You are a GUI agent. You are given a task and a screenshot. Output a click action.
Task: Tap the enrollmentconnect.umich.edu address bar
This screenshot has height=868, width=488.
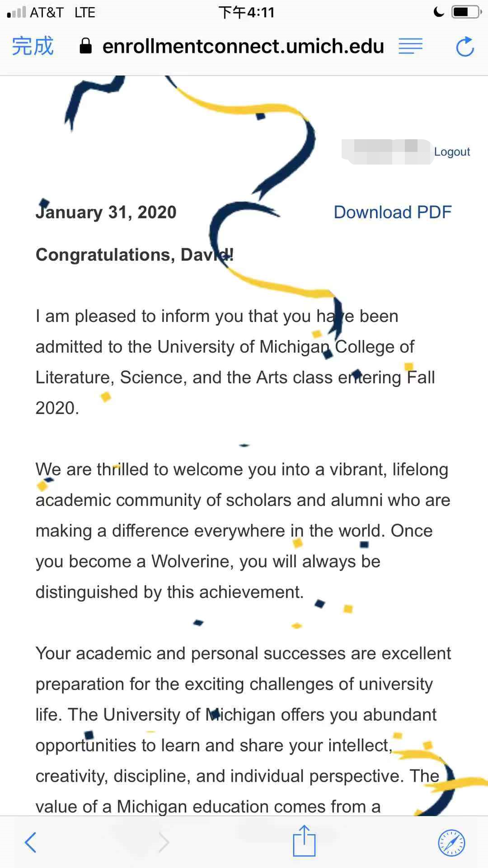pos(243,46)
